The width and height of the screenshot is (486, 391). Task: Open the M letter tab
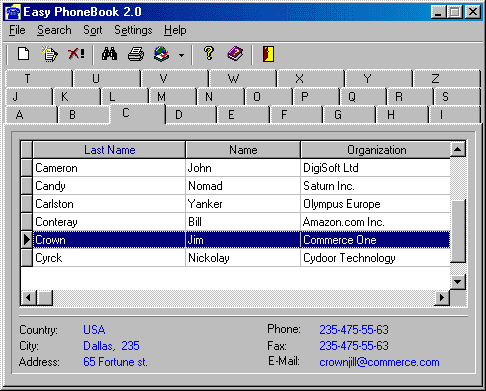coord(173,97)
